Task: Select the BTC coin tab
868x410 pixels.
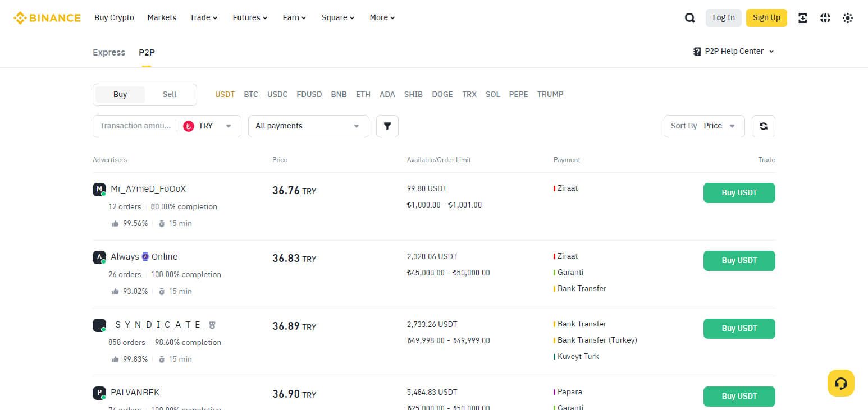Action: tap(251, 95)
